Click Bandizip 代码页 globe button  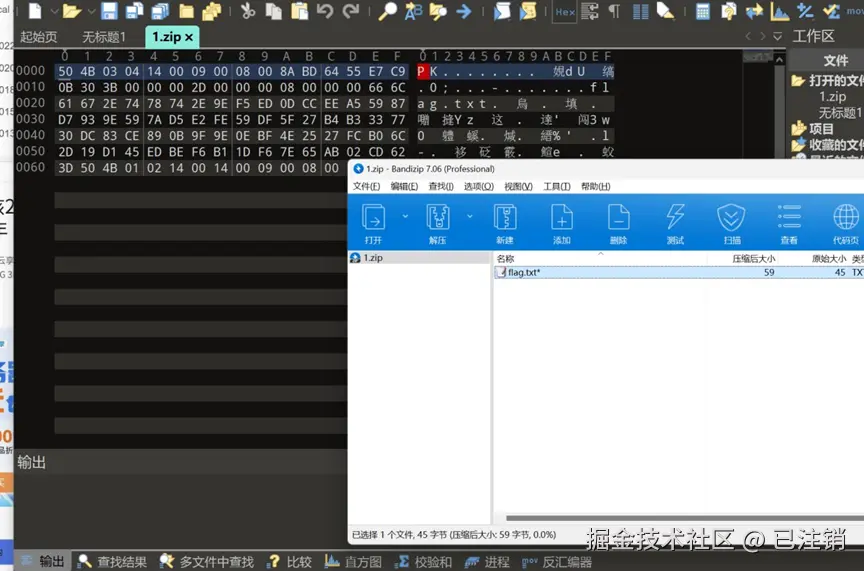point(846,223)
